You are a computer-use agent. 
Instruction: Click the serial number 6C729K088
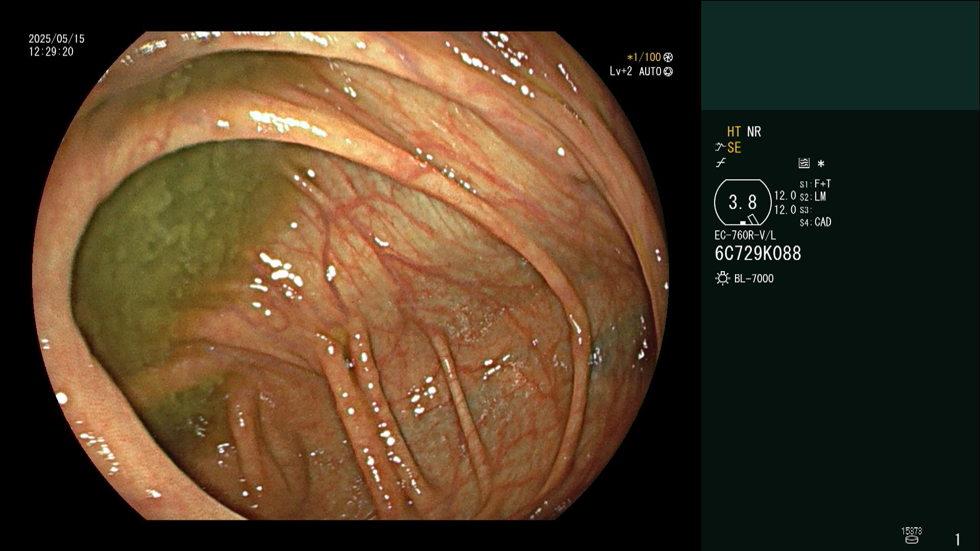pos(758,254)
